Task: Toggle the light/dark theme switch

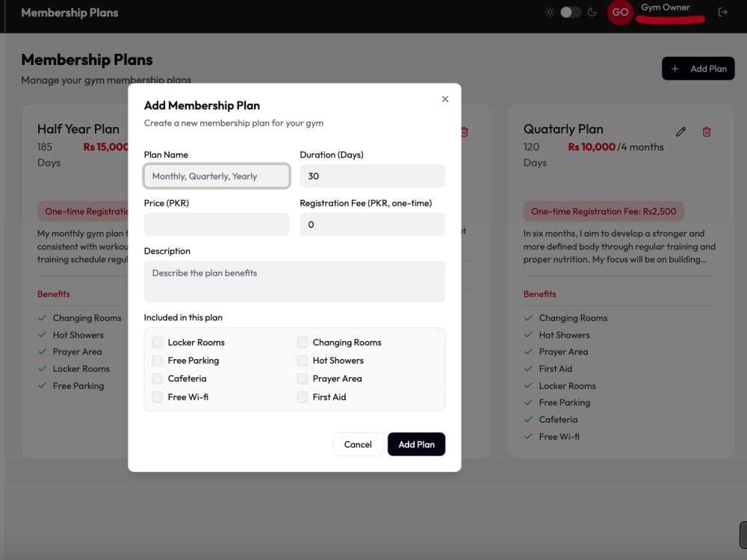Action: [570, 13]
